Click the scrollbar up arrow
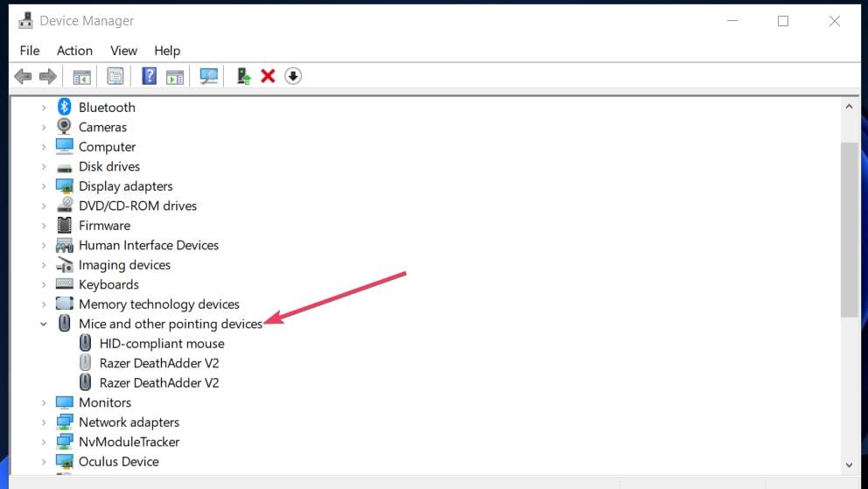868x489 pixels. pos(849,106)
